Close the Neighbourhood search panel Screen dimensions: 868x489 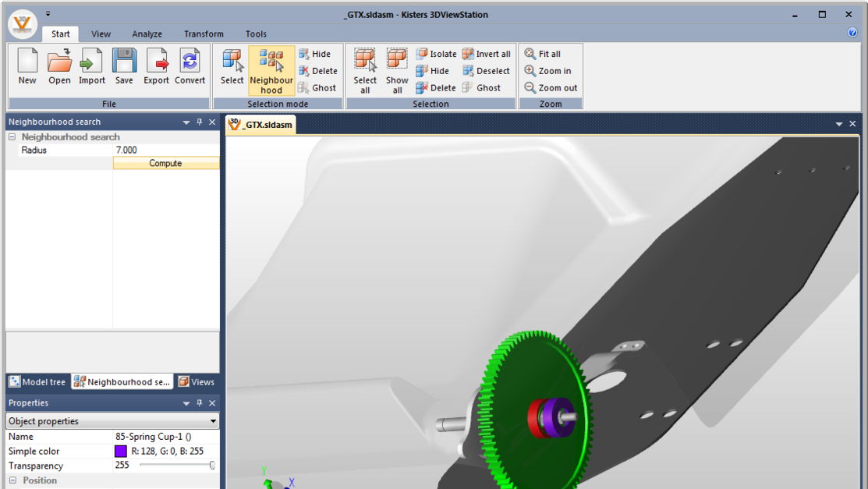(212, 122)
